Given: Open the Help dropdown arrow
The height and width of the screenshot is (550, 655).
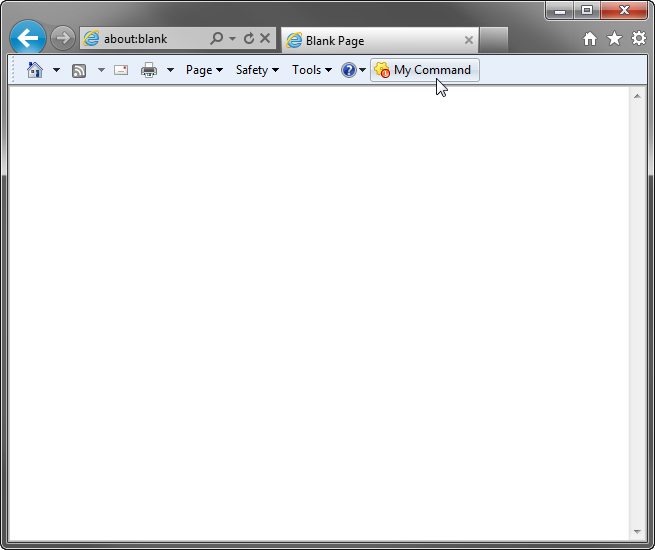Looking at the screenshot, I should 362,70.
